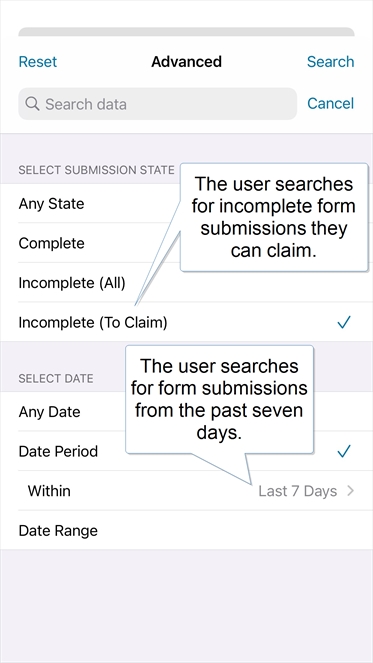The height and width of the screenshot is (663, 373).
Task: Tap the Advanced title header
Action: point(186,62)
